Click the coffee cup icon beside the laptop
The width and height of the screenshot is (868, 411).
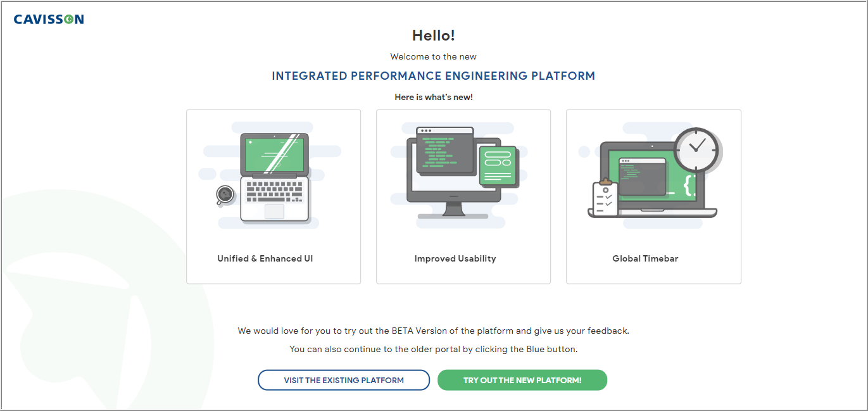(224, 194)
